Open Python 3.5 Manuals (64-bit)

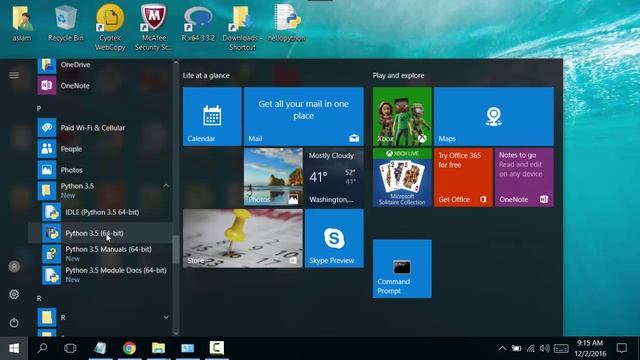100,254
